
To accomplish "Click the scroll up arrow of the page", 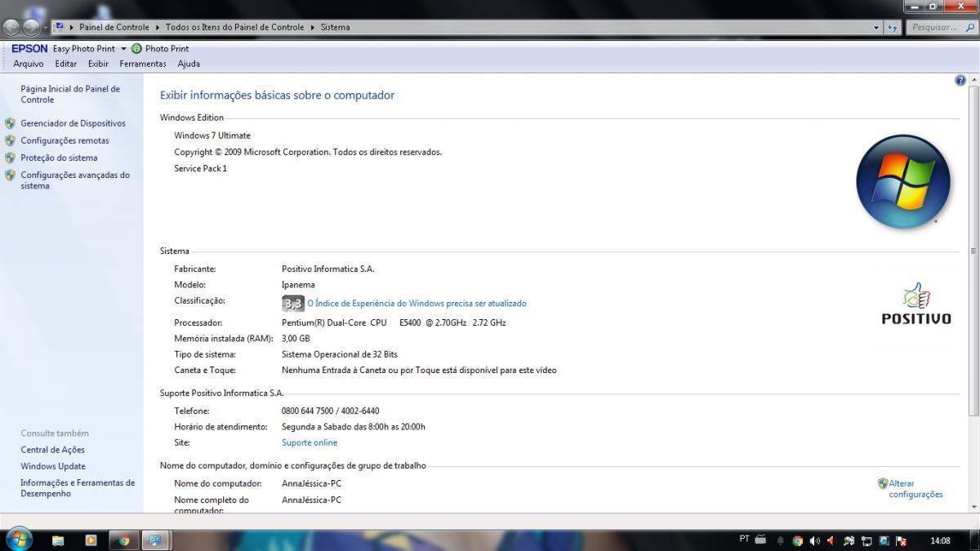I will [x=973, y=79].
